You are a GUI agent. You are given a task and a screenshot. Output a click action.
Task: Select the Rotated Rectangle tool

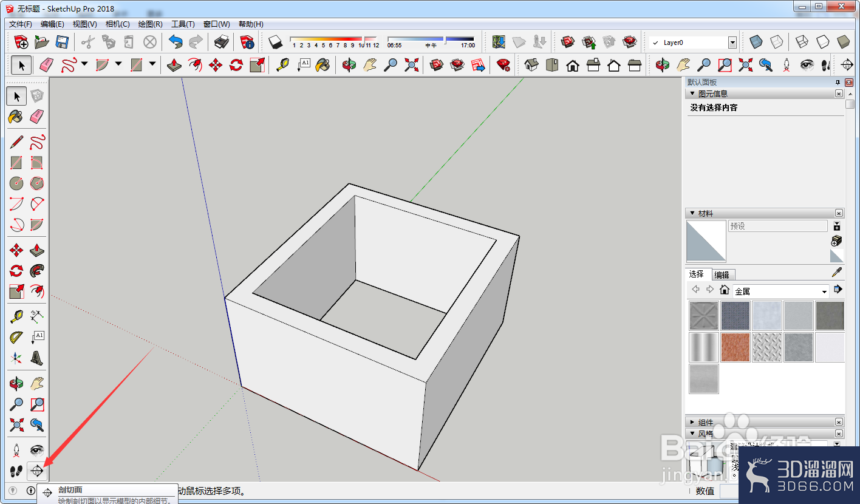(x=37, y=163)
